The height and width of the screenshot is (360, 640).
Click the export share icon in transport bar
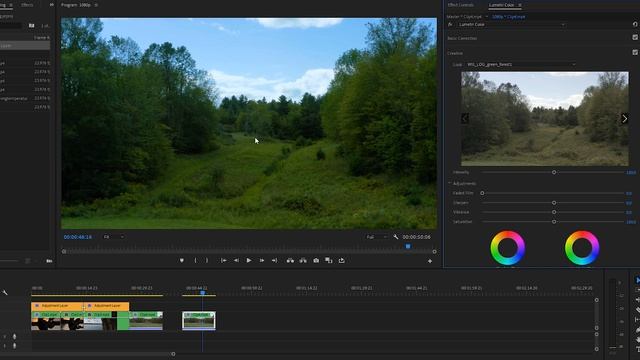pos(342,260)
